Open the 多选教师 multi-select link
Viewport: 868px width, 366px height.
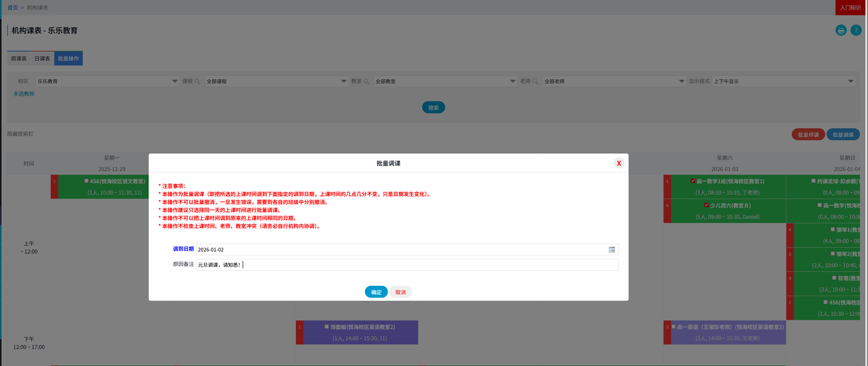pos(23,94)
